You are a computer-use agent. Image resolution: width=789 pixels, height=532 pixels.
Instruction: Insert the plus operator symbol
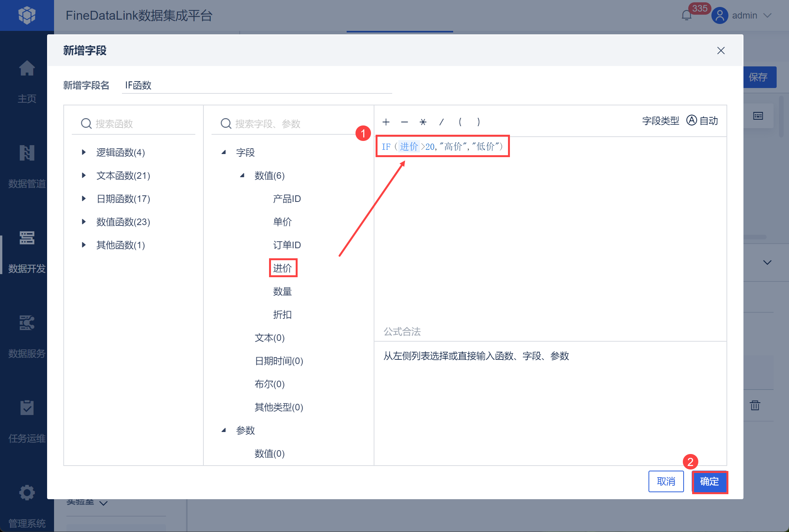click(x=386, y=122)
